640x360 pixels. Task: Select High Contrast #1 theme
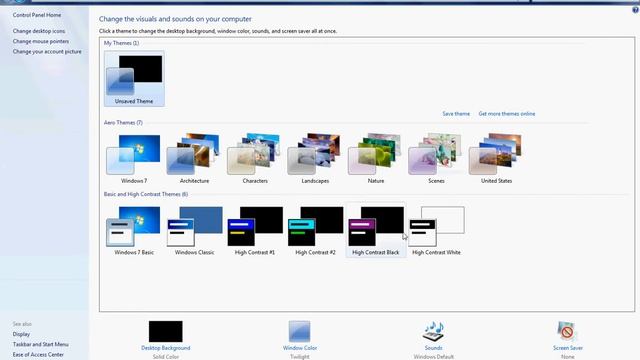pos(255,231)
